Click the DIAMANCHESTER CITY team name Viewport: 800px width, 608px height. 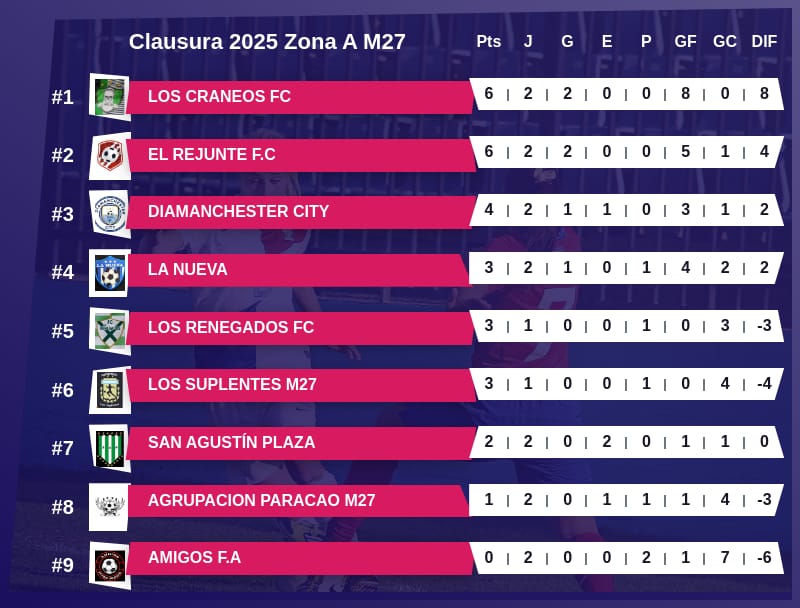tap(238, 212)
